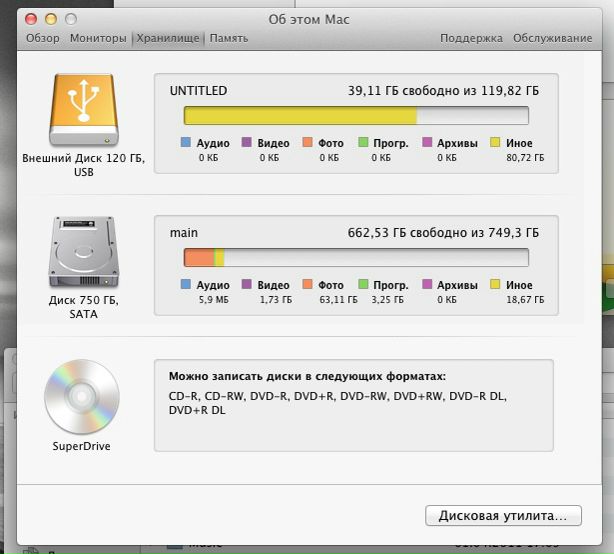The height and width of the screenshot is (554, 614).
Task: Open the Обслуживание section
Action: tap(553, 38)
